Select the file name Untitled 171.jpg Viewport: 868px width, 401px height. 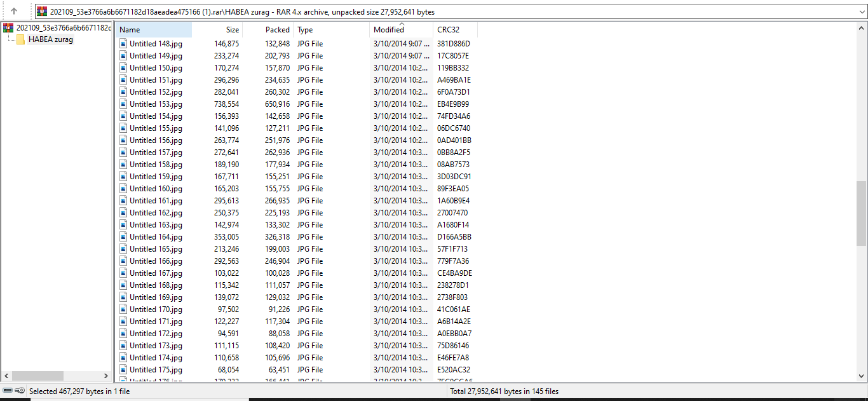coord(156,322)
